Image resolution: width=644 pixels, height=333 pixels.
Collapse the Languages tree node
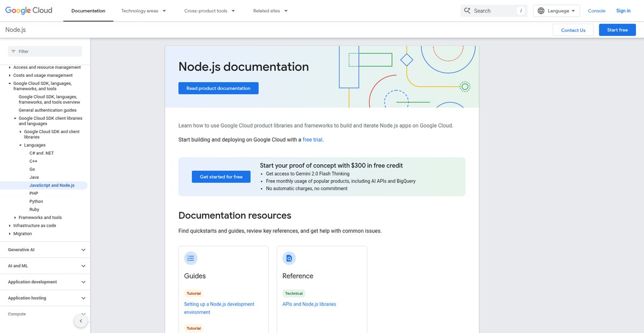coord(20,146)
